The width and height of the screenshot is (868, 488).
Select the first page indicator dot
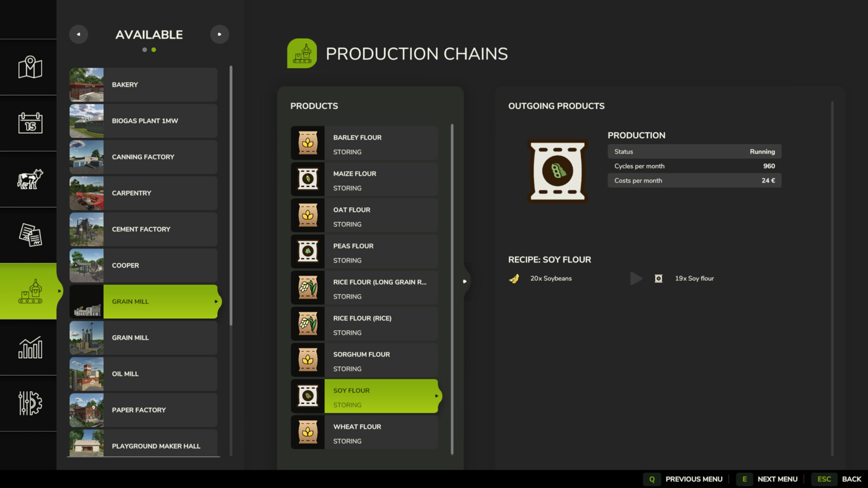(144, 50)
